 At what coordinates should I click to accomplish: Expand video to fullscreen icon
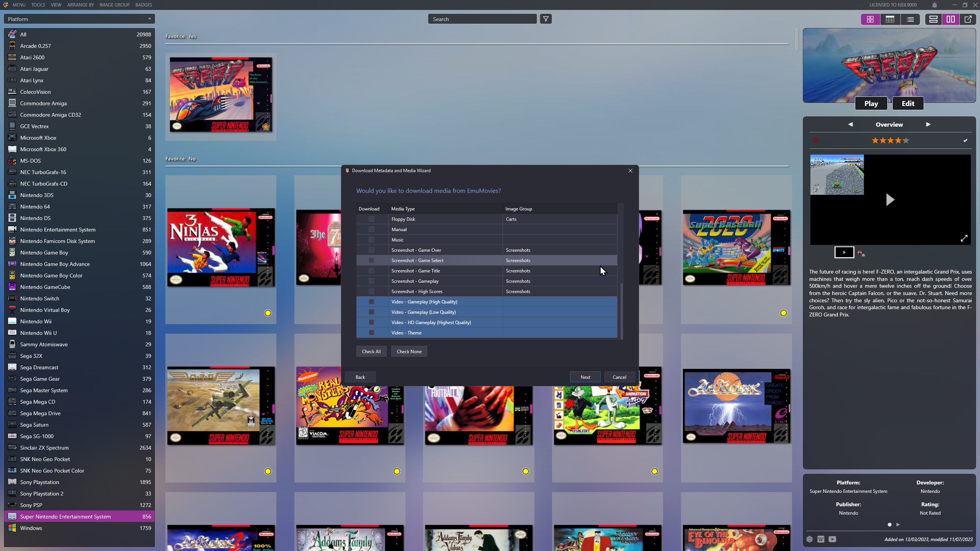click(964, 238)
